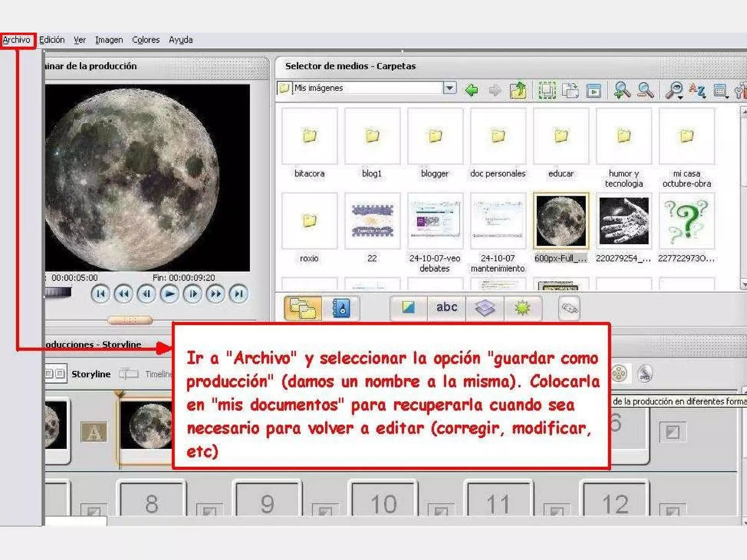The image size is (747, 560).
Task: Jump to end of production button
Action: 239,294
